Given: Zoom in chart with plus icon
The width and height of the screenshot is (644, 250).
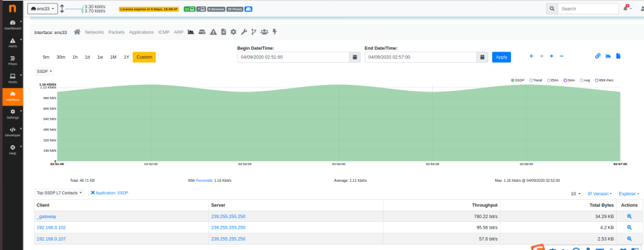Looking at the screenshot, I should point(552,56).
